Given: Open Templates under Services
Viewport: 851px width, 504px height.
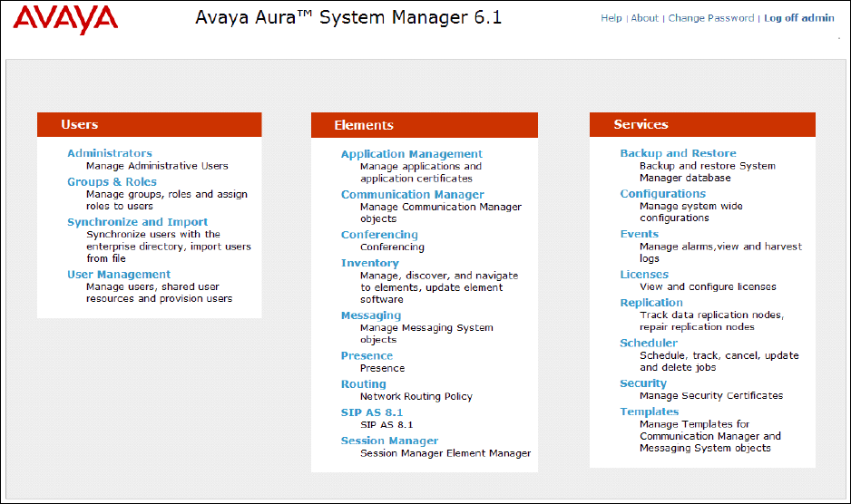Looking at the screenshot, I should click(x=649, y=412).
